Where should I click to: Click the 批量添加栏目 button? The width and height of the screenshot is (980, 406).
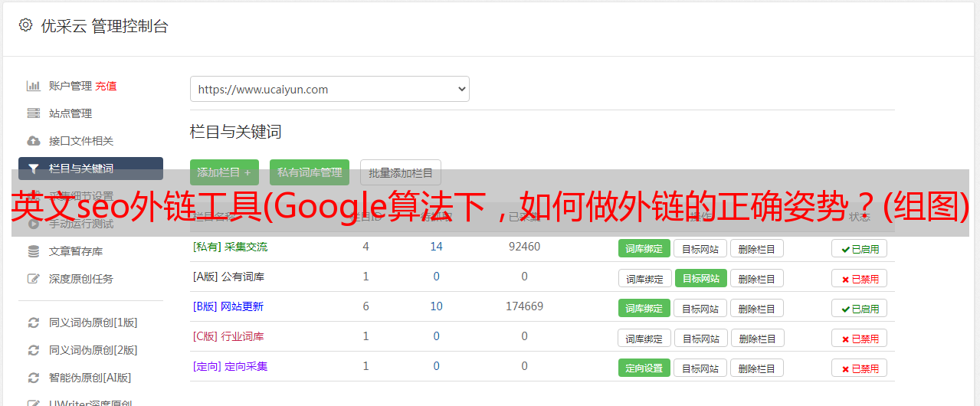pos(401,172)
